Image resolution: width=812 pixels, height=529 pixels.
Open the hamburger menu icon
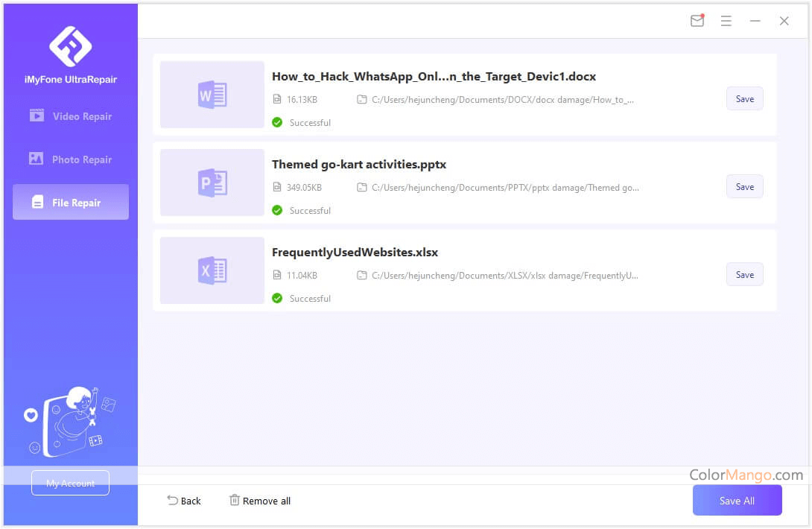pos(726,21)
